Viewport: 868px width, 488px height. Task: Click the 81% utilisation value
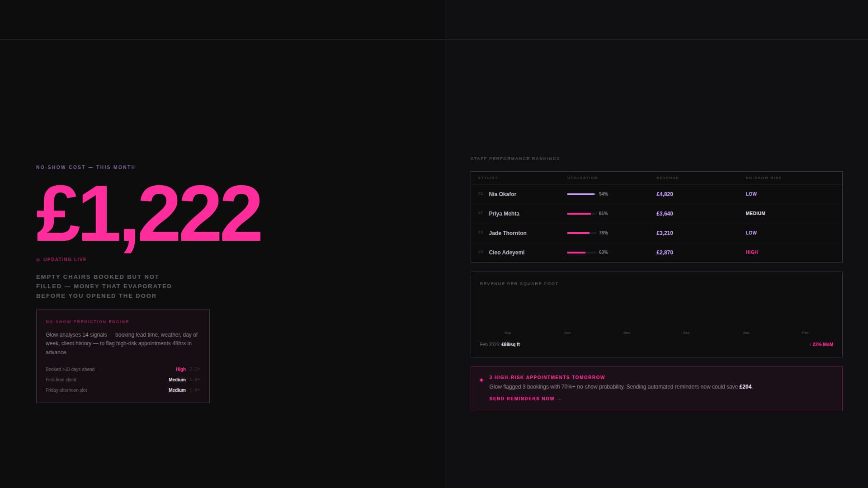[604, 214]
